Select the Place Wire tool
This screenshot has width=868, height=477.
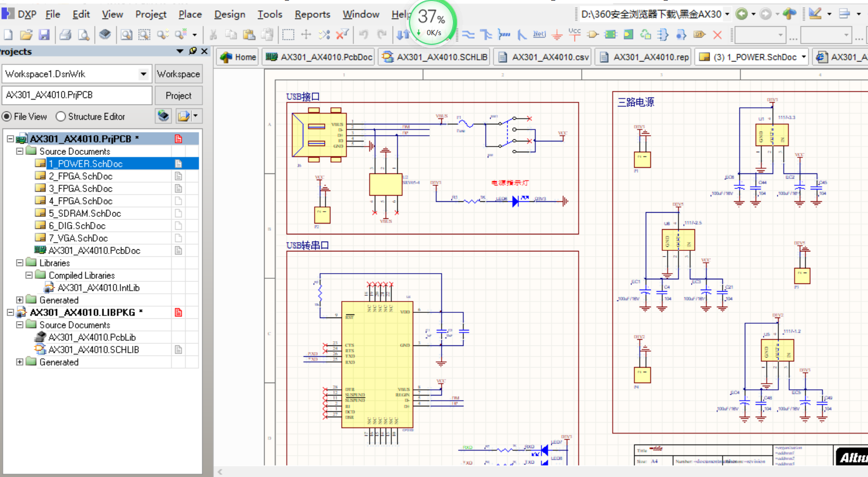[x=468, y=35]
